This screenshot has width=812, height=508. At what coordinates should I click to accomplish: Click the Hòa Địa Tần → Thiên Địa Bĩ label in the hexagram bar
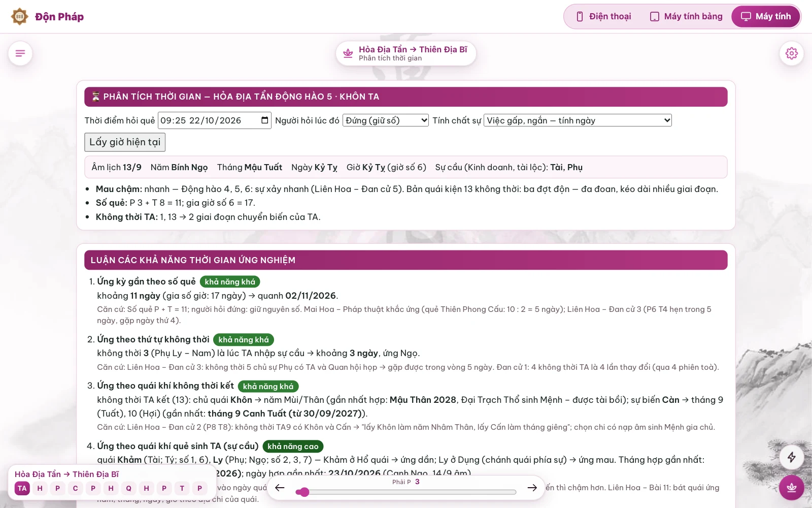click(66, 474)
